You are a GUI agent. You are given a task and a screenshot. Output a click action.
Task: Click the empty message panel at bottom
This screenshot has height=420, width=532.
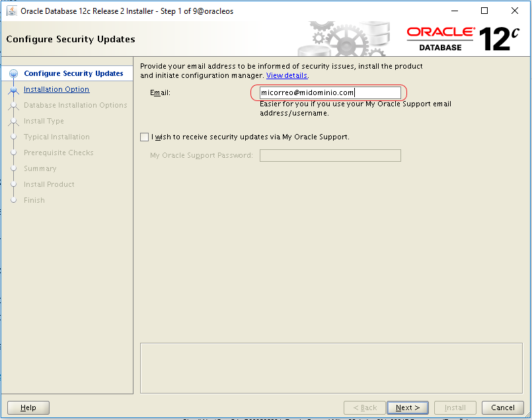(331, 368)
